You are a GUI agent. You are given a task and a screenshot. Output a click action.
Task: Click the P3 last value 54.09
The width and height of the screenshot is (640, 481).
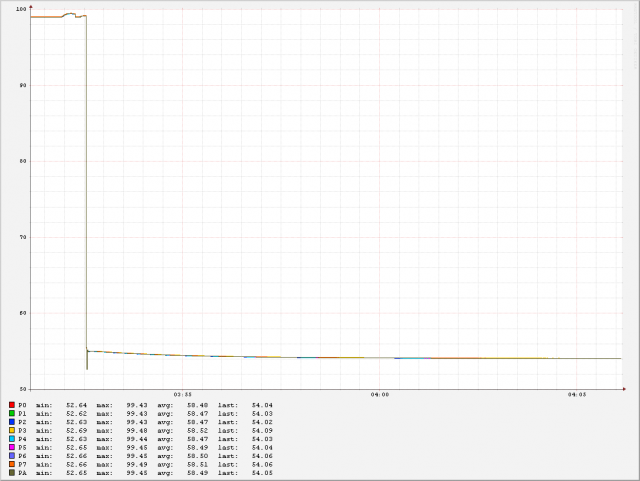pyautogui.click(x=262, y=430)
